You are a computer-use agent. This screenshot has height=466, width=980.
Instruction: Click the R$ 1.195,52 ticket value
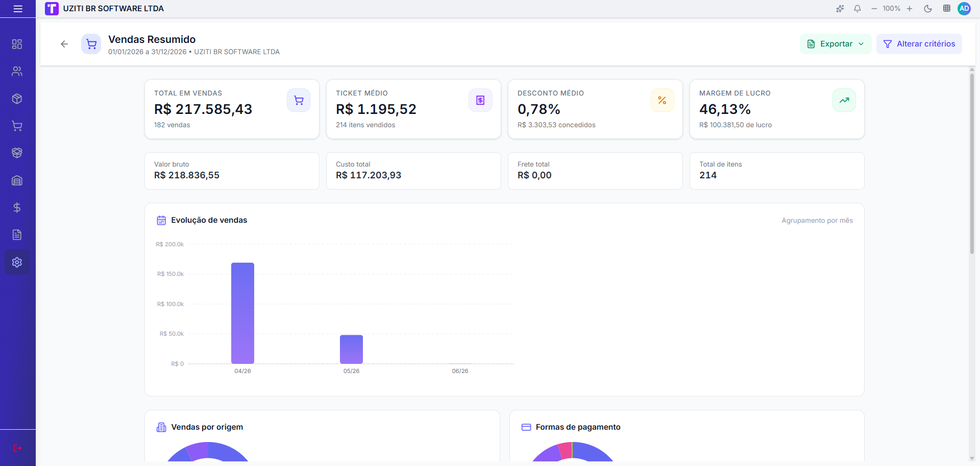pyautogui.click(x=376, y=109)
